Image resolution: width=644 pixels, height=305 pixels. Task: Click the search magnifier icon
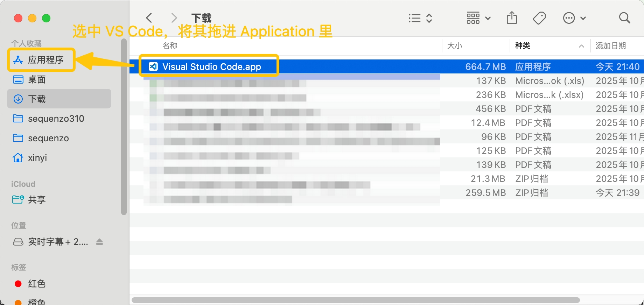[624, 18]
